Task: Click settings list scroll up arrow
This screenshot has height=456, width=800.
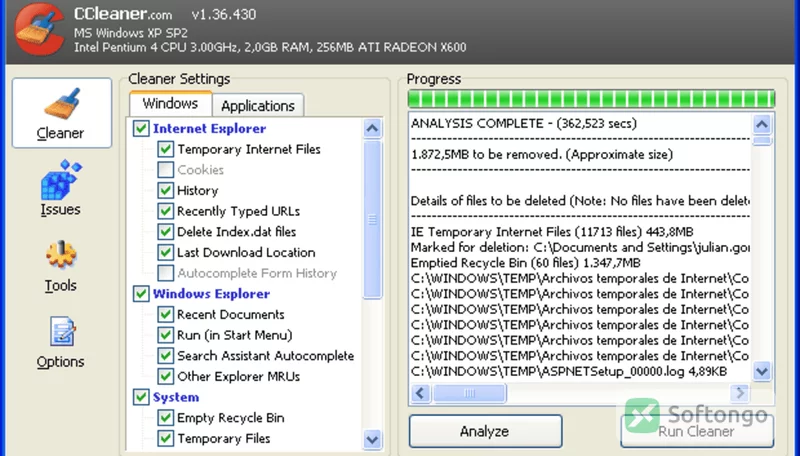Action: (x=372, y=128)
